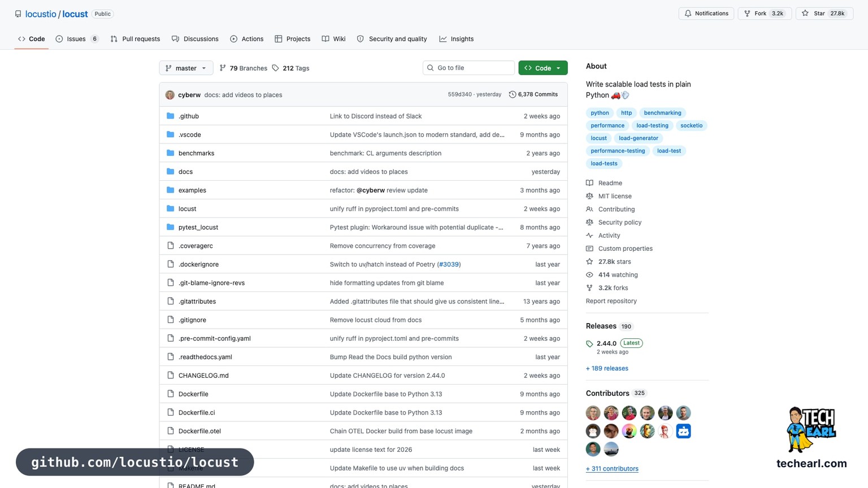The image size is (868, 488).
Task: Open the Security policy link
Action: [x=620, y=223]
